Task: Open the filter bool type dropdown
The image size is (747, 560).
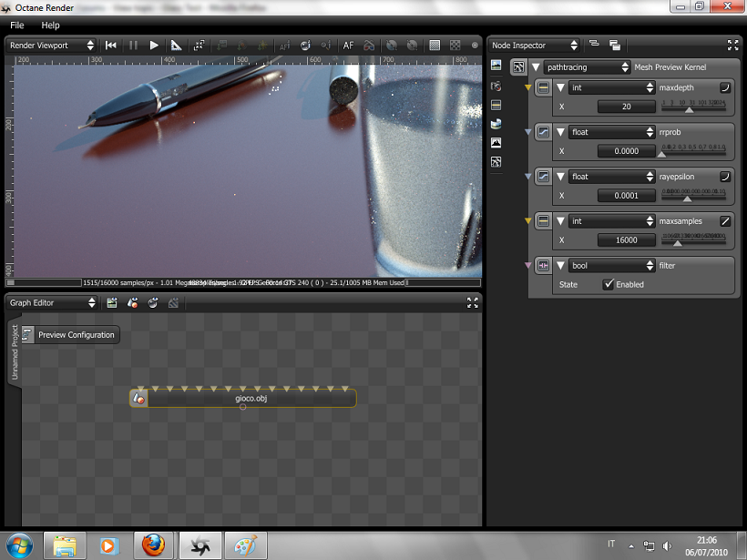Action: 611,266
